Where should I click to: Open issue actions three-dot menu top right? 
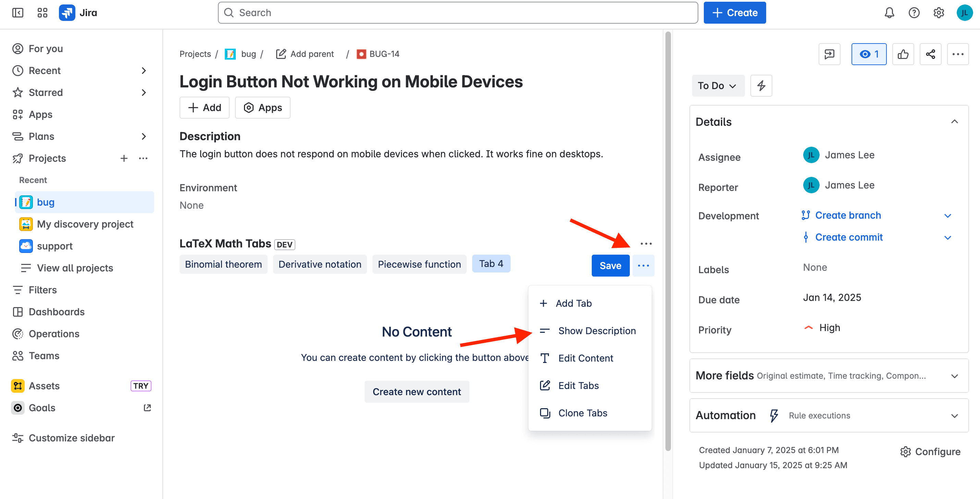(957, 54)
